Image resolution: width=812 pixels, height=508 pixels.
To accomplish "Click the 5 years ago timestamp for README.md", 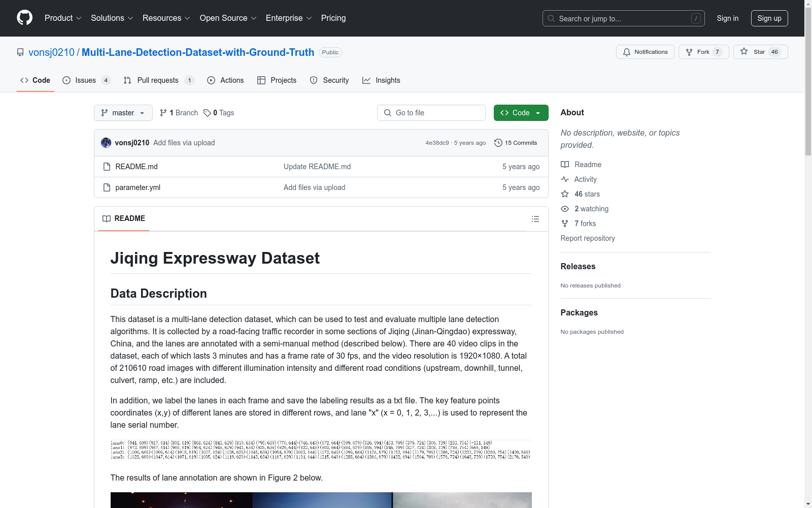I will pyautogui.click(x=521, y=167).
